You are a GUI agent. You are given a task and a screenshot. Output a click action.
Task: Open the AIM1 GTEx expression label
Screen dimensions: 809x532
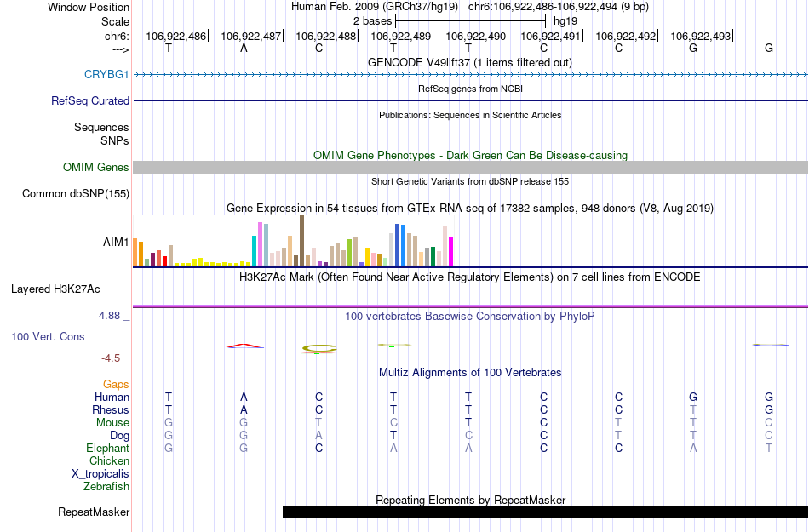[116, 241]
